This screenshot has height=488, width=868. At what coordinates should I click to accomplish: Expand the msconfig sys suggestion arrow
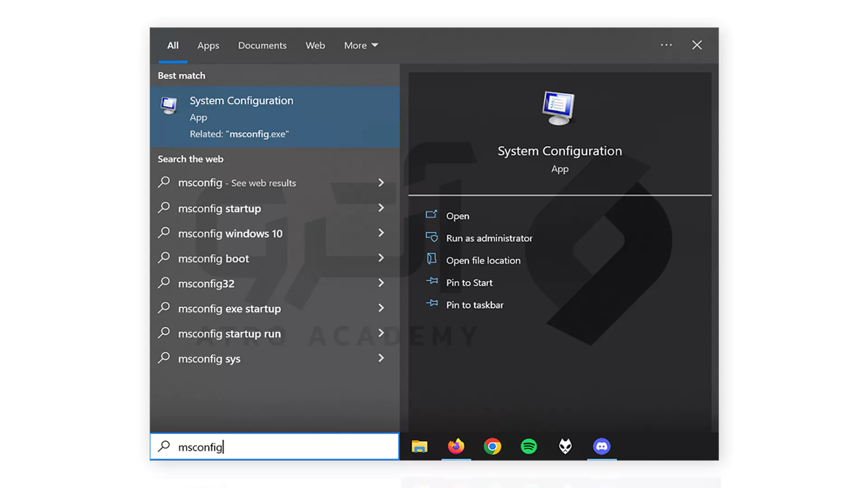coord(381,358)
